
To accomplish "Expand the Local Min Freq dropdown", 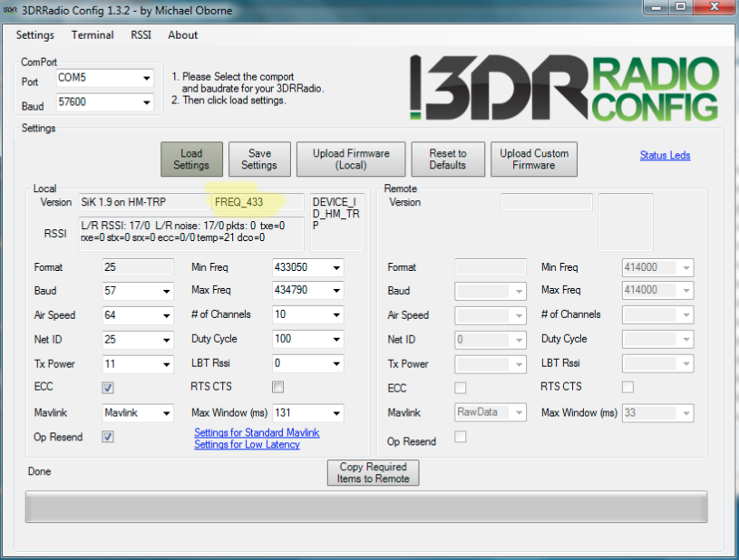I will (x=307, y=267).
